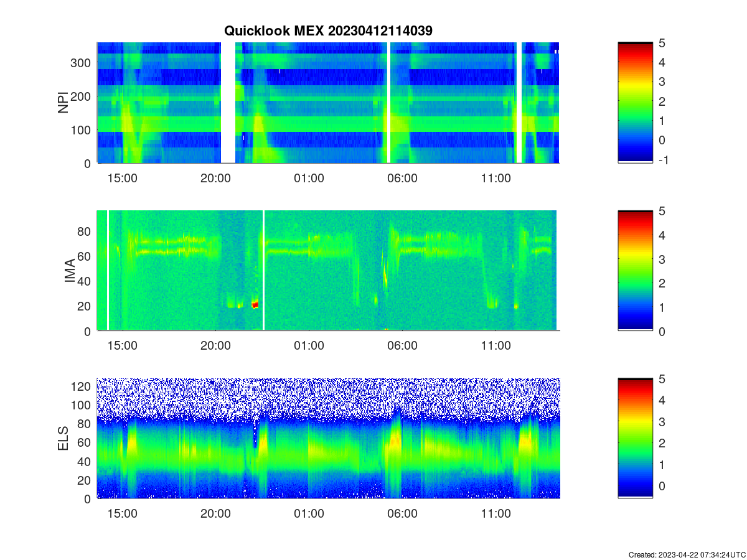Click the 80 tick on the ELS axis
The width and height of the screenshot is (747, 560).
click(85, 424)
